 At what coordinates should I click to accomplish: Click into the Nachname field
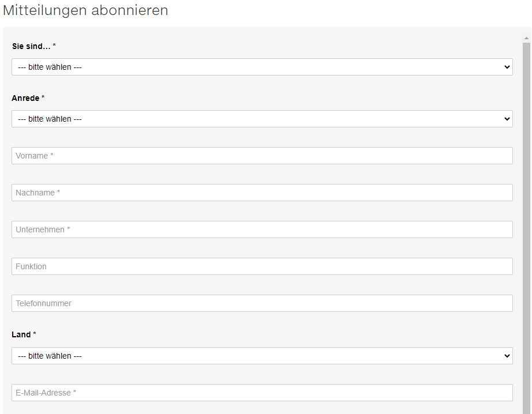tap(262, 193)
